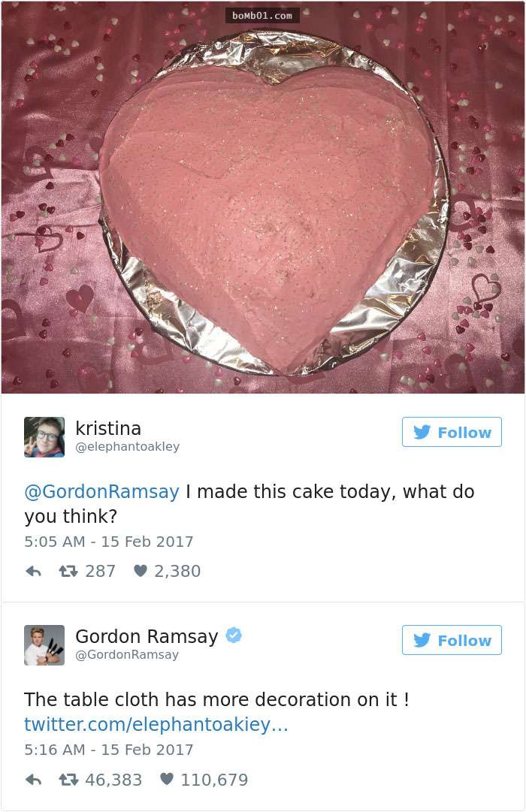Viewport: 526px width, 812px height.
Task: Open kristina's profile picture
Action: pyautogui.click(x=44, y=437)
